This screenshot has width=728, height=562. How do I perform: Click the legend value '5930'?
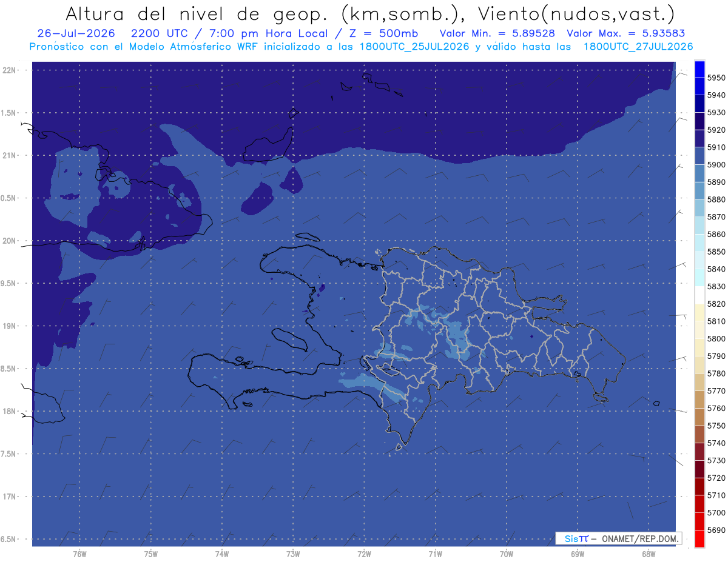pyautogui.click(x=716, y=113)
